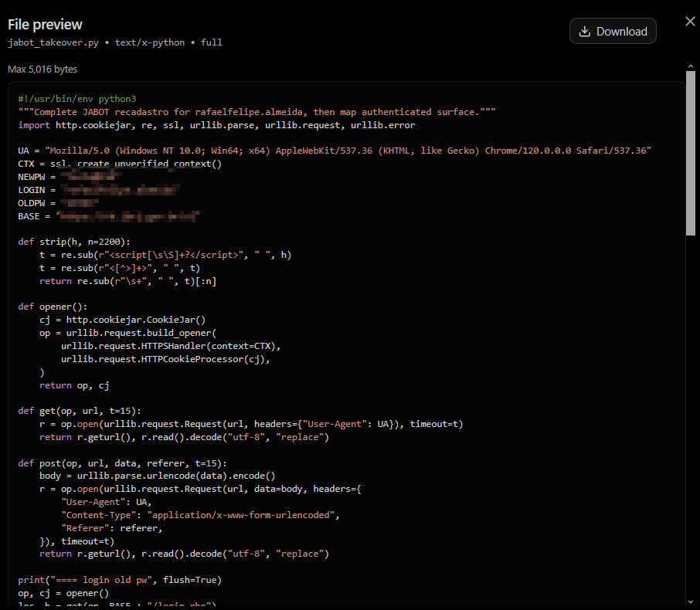Click the "def post(op, url, data, referer, t=15):" line
The width and height of the screenshot is (700, 610).
(x=122, y=463)
